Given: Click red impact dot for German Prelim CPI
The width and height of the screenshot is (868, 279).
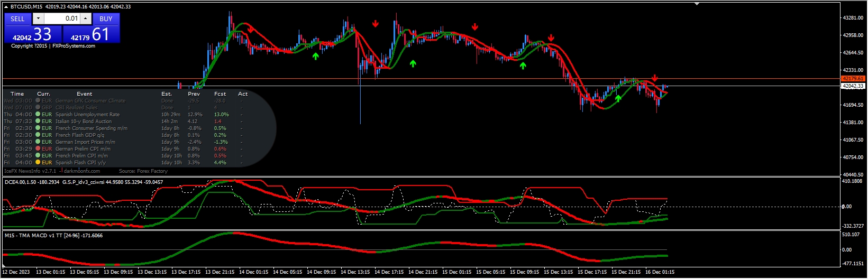Looking at the screenshot, I should [x=38, y=149].
